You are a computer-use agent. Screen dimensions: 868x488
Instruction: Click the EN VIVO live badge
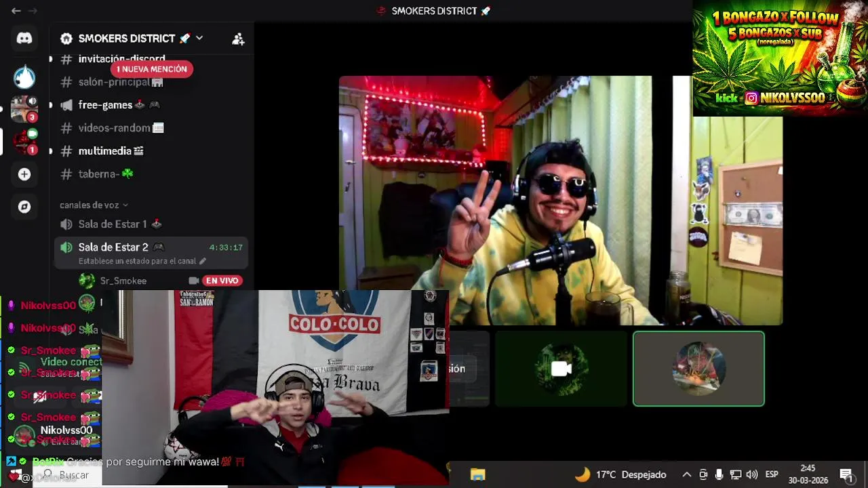pos(222,281)
